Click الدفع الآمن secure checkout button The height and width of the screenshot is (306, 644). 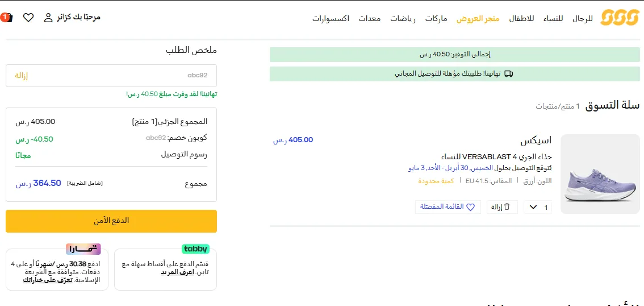(111, 221)
